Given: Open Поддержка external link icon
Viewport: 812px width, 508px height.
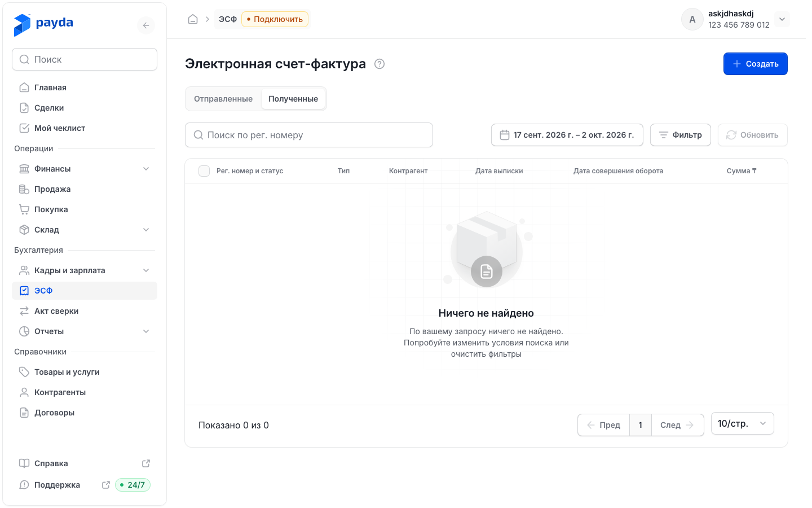Looking at the screenshot, I should coord(105,485).
